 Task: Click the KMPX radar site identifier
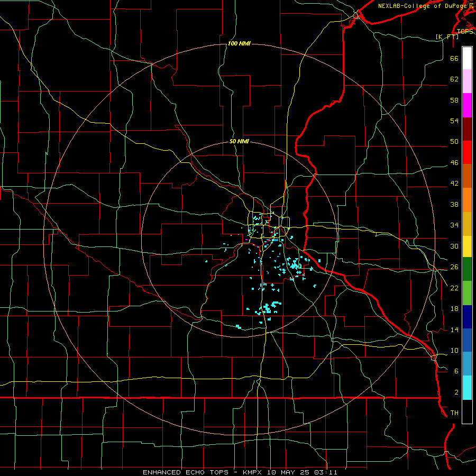coord(252,472)
